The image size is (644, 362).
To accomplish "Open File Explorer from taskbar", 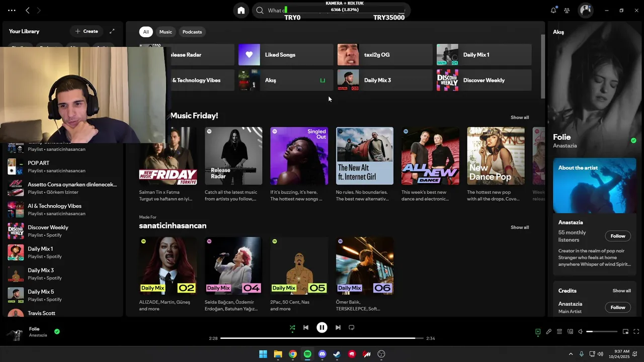I will coord(278,354).
